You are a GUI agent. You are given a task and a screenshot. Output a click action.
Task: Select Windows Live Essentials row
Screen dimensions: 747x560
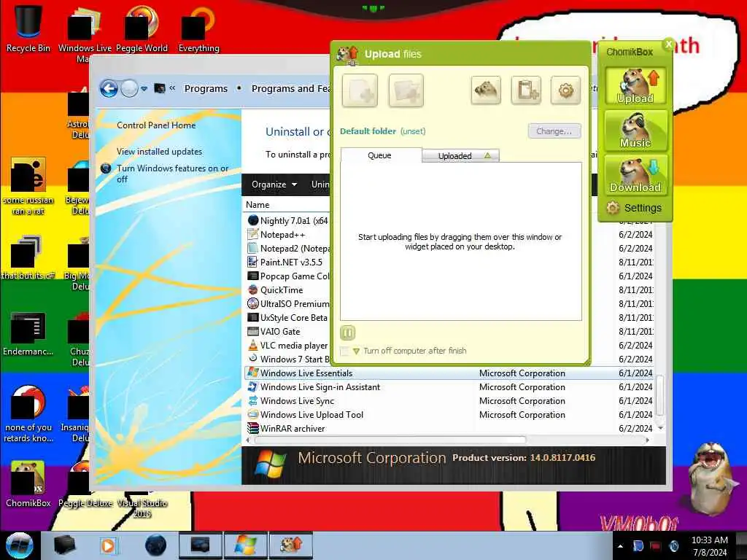point(449,373)
